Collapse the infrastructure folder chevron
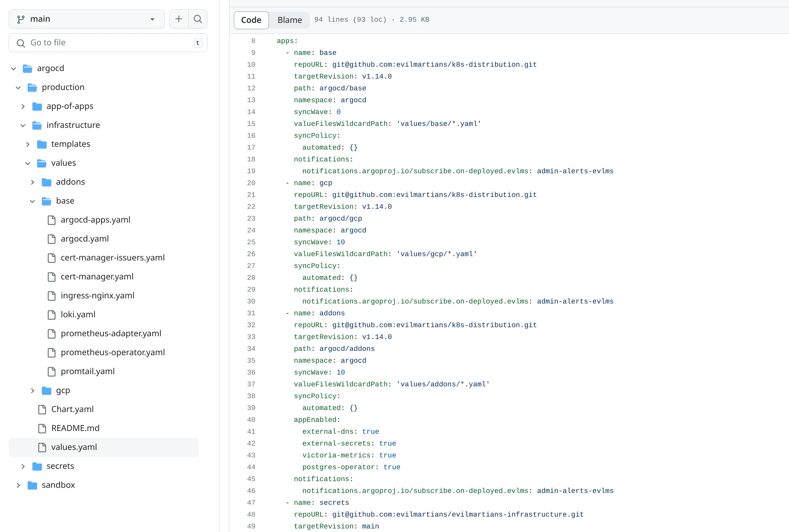 point(23,126)
